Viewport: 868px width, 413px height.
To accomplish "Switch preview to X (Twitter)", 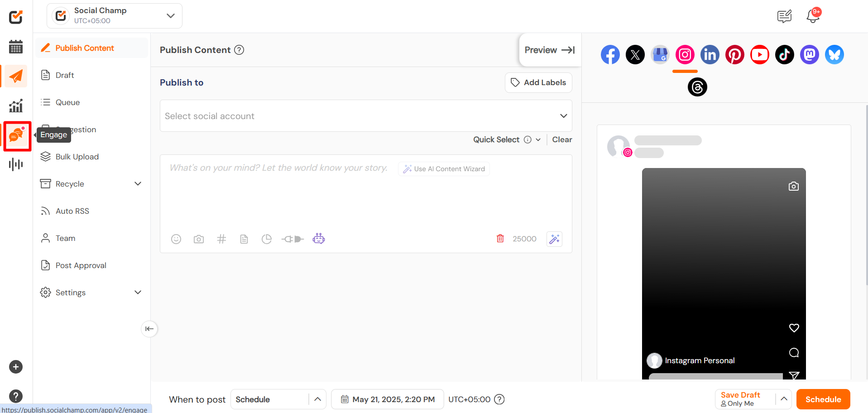I will click(635, 55).
